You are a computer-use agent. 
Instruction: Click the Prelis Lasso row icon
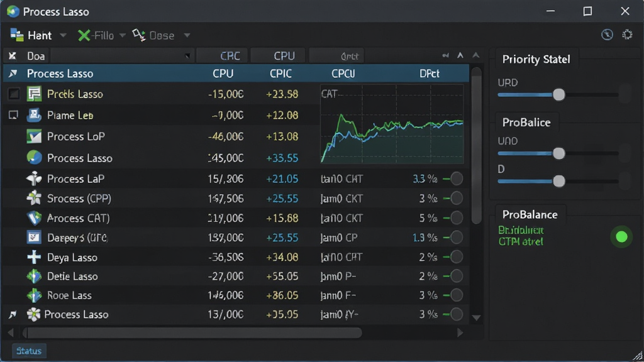34,94
